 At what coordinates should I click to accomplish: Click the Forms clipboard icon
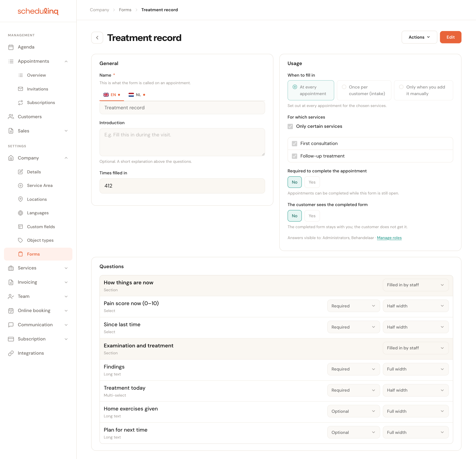(21, 254)
